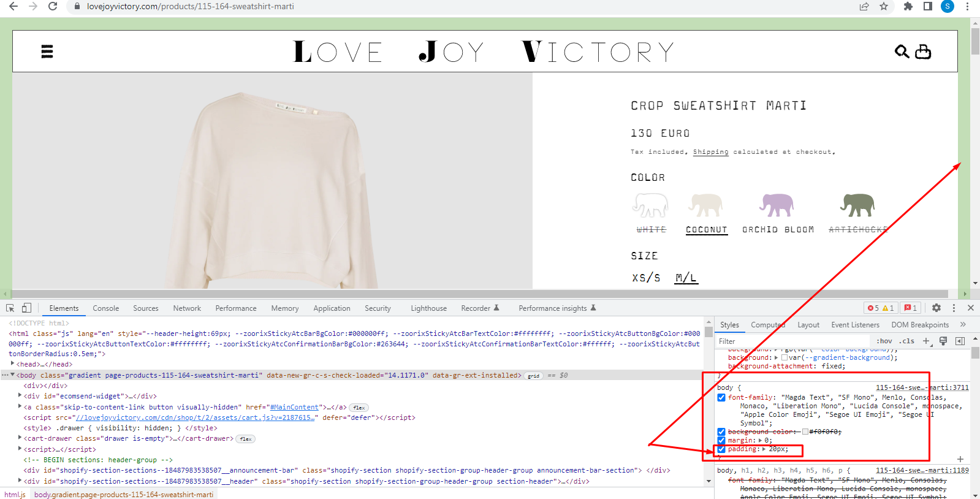Reload the current page

[53, 6]
